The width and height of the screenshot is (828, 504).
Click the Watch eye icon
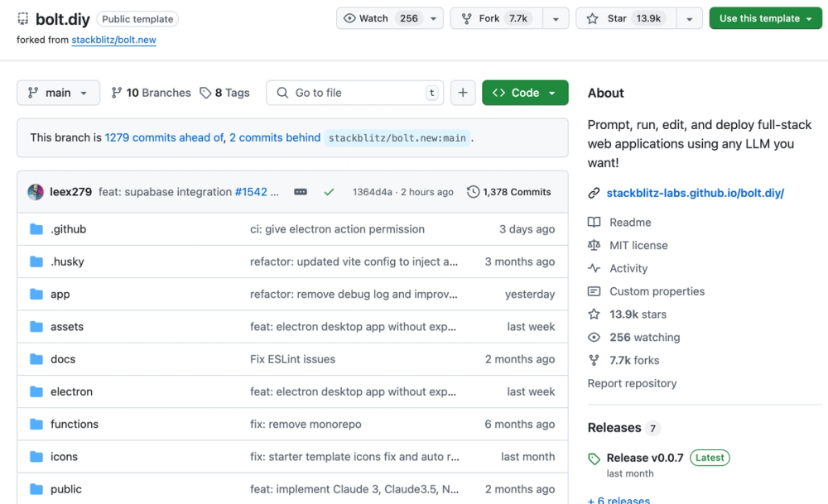(x=349, y=18)
